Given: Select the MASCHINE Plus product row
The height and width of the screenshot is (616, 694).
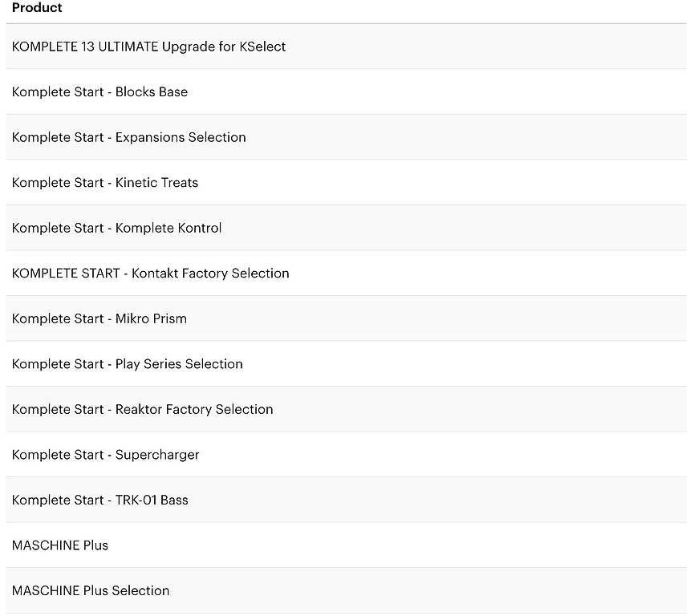Looking at the screenshot, I should click(x=347, y=545).
